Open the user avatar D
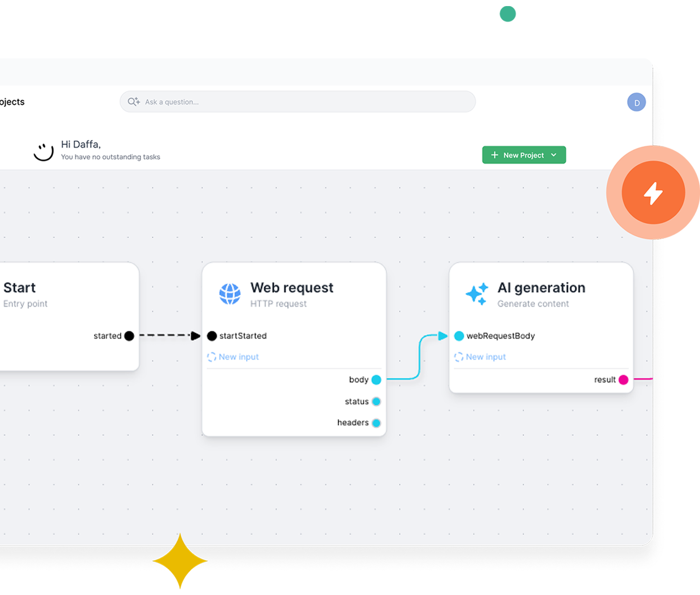The height and width of the screenshot is (595, 700). (x=637, y=102)
